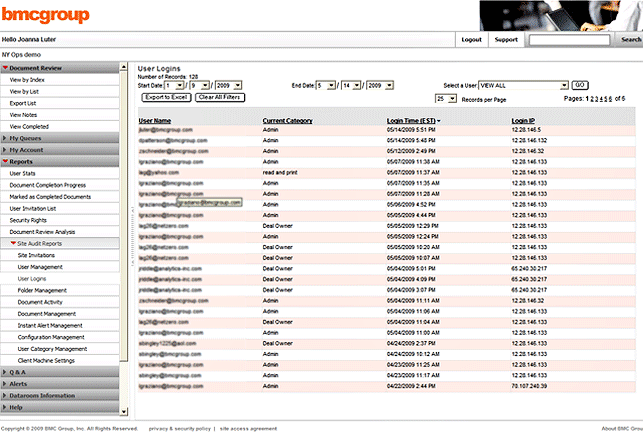Screen dimensions: 643x433
Task: Click the Search button
Action: pyautogui.click(x=631, y=40)
